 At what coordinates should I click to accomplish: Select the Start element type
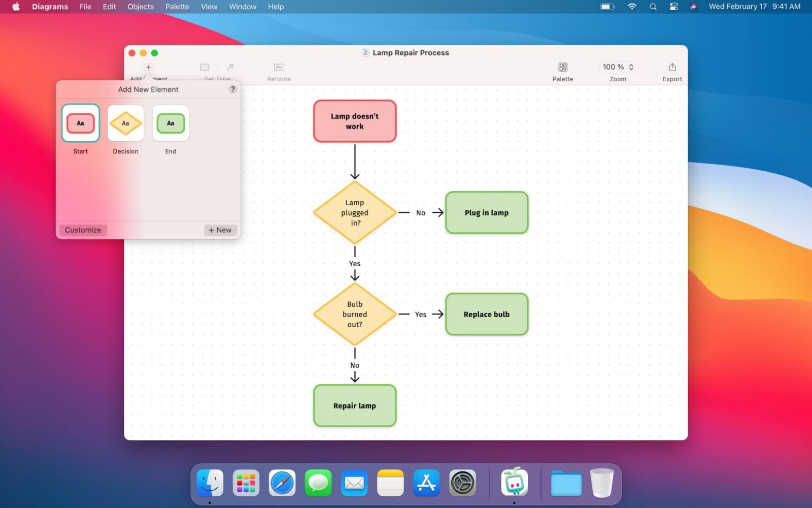80,123
